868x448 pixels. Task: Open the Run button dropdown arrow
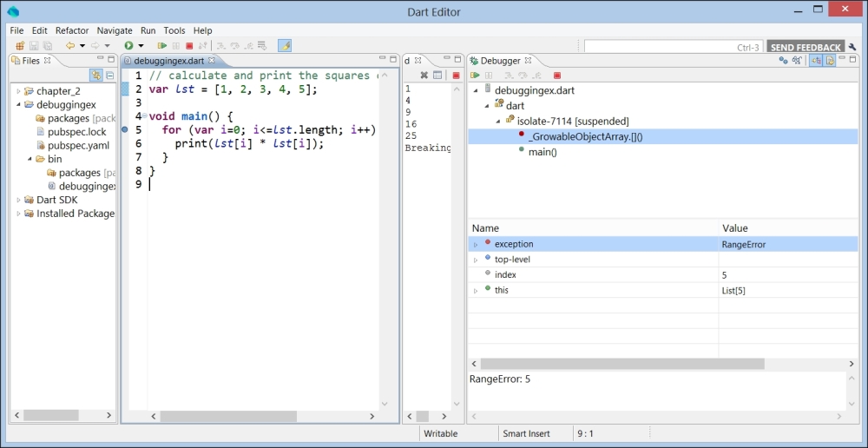pyautogui.click(x=141, y=46)
